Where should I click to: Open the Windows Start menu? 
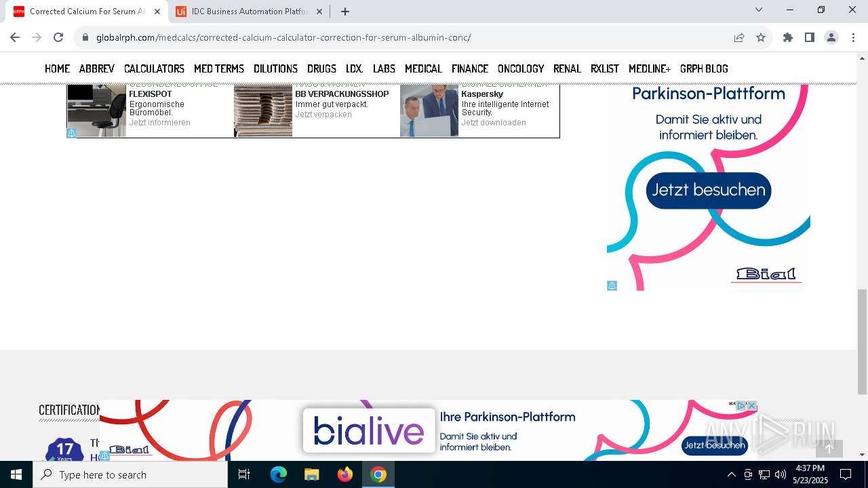16,474
